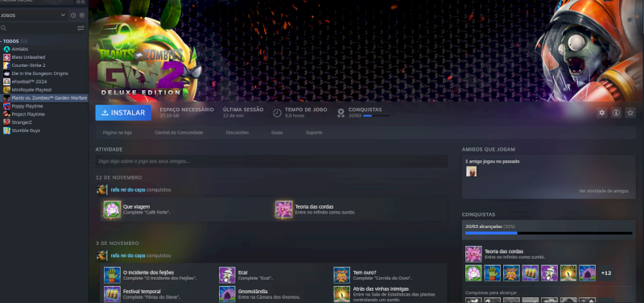This screenshot has width=644, height=303.
Task: Click the Aimlabs game icon in list
Action: 6,49
